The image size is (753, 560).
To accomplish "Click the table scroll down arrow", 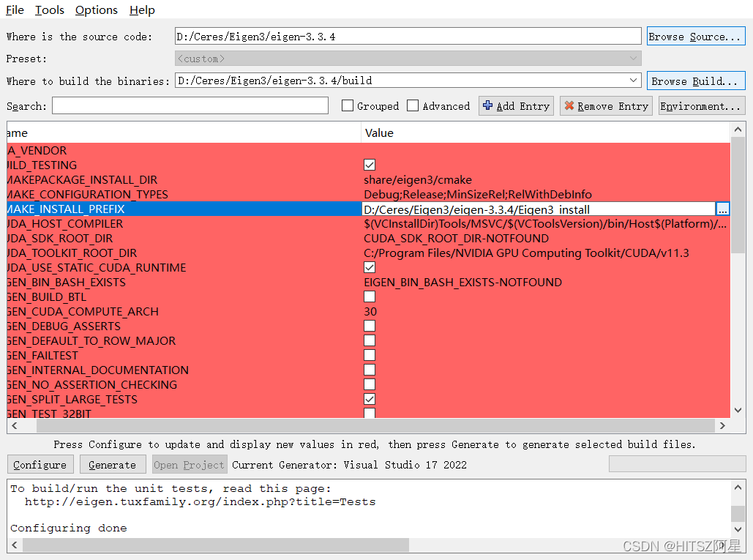I will (x=738, y=411).
